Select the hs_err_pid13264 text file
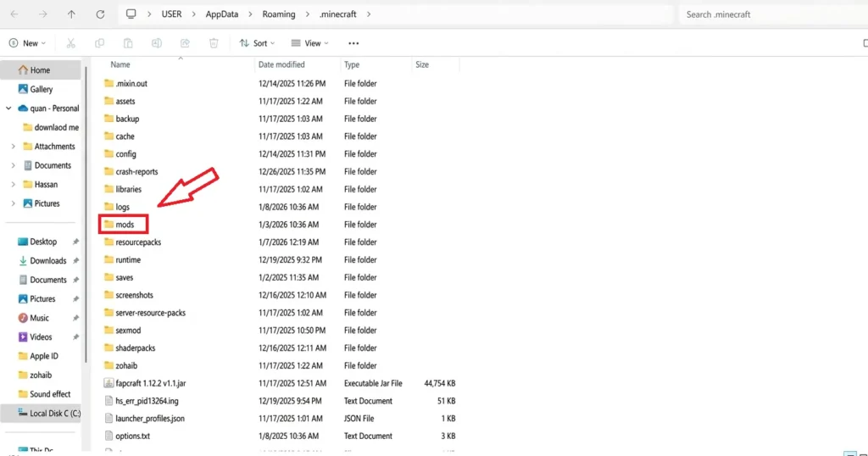Screen dimensions: 868x456 [x=142, y=401]
